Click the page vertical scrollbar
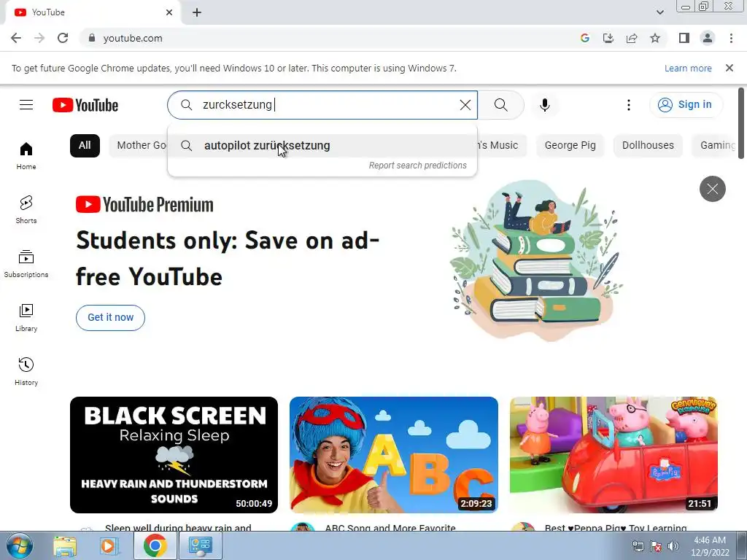The height and width of the screenshot is (560, 747). tap(741, 124)
